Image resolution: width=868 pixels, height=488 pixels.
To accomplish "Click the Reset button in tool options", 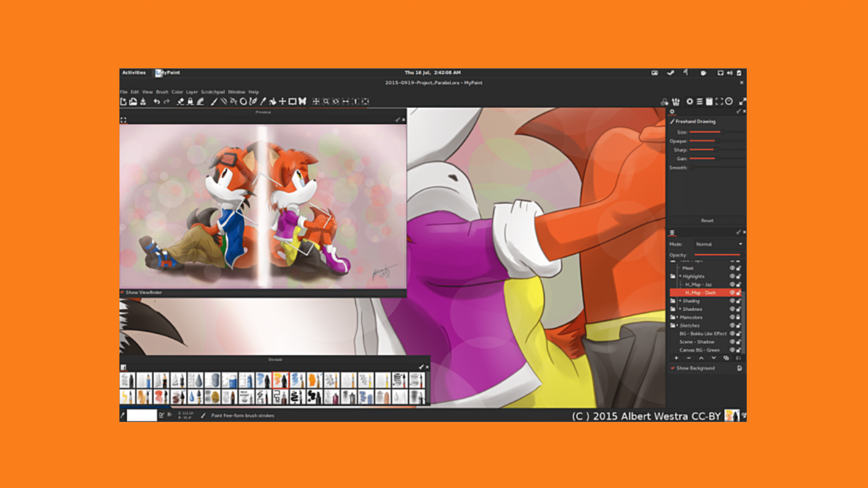I will pyautogui.click(x=707, y=221).
